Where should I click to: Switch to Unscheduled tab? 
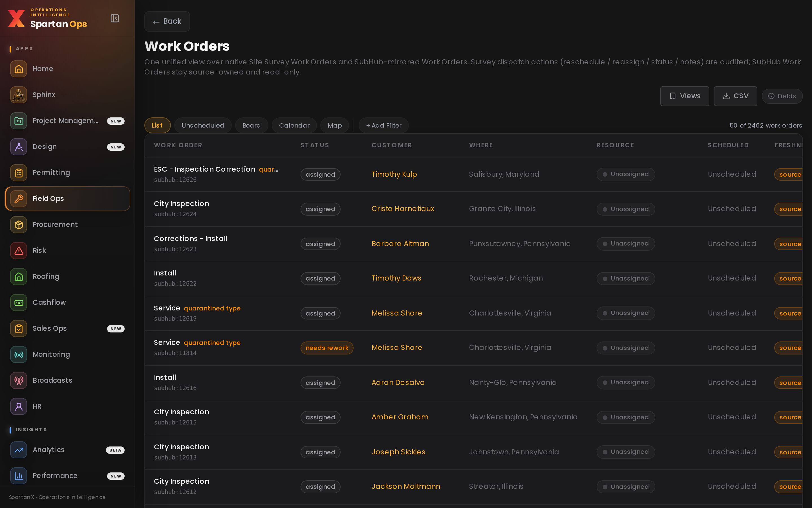[203, 125]
